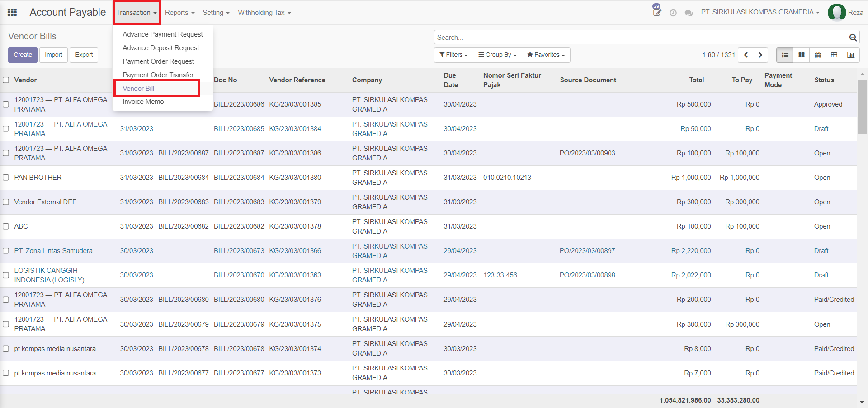
Task: Expand the Reports menu dropdown
Action: 179,13
